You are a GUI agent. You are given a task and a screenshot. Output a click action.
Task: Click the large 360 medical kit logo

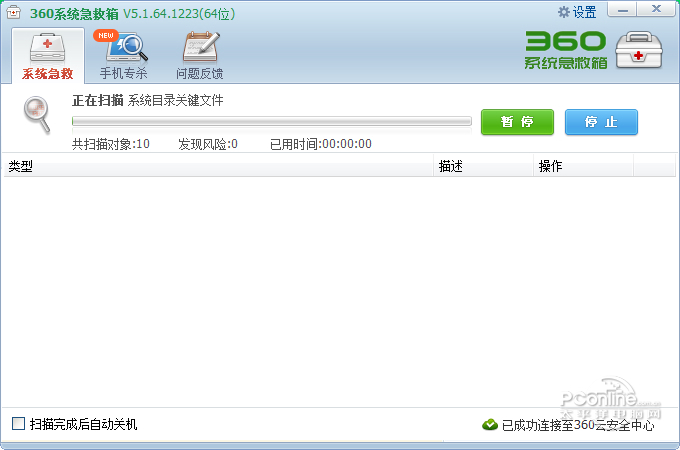pyautogui.click(x=639, y=50)
